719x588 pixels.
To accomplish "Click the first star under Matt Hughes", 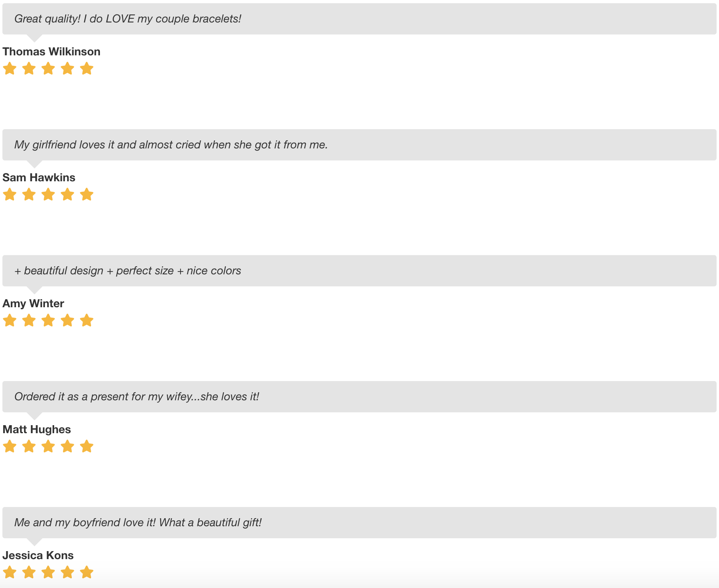I will pos(10,446).
